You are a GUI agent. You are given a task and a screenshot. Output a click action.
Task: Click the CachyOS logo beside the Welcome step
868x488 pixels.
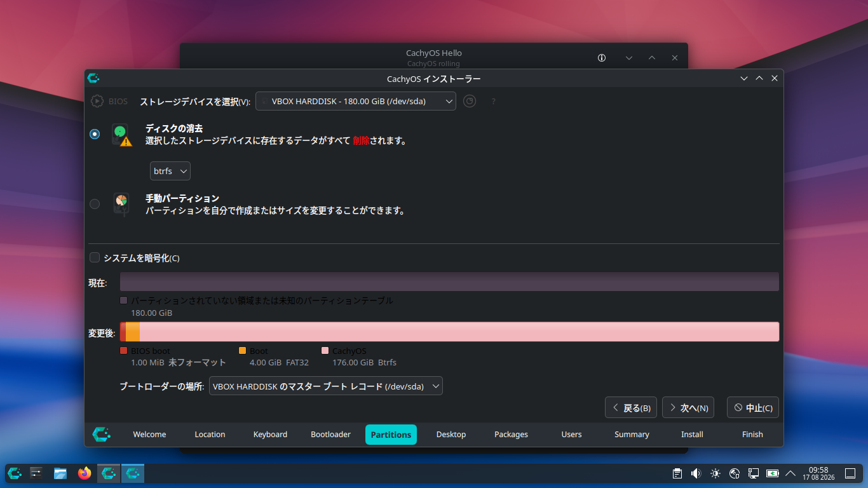(102, 434)
